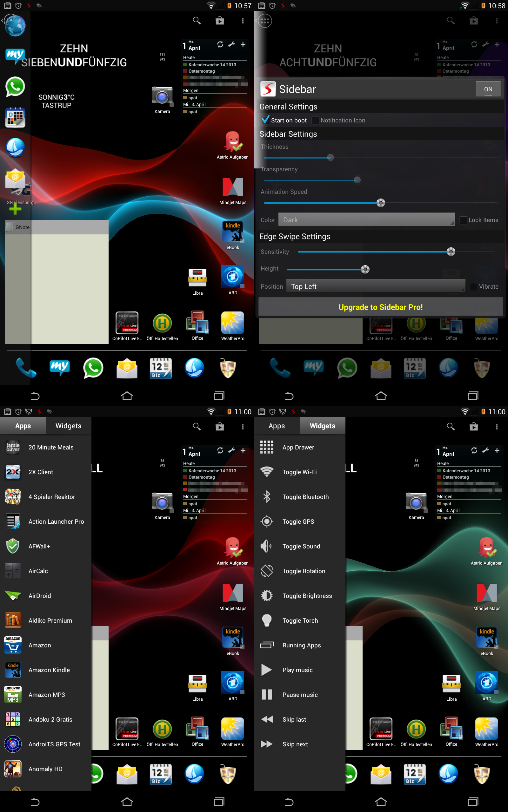Tap Upgrade to Sidebar Pro! button
Viewport: 508px width, 812px height.
click(381, 307)
